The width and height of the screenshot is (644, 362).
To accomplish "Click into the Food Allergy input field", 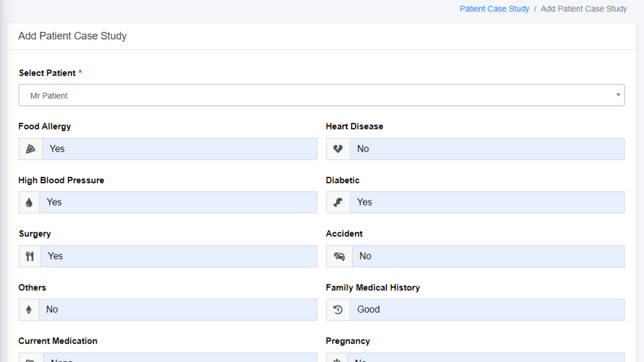I will point(179,149).
